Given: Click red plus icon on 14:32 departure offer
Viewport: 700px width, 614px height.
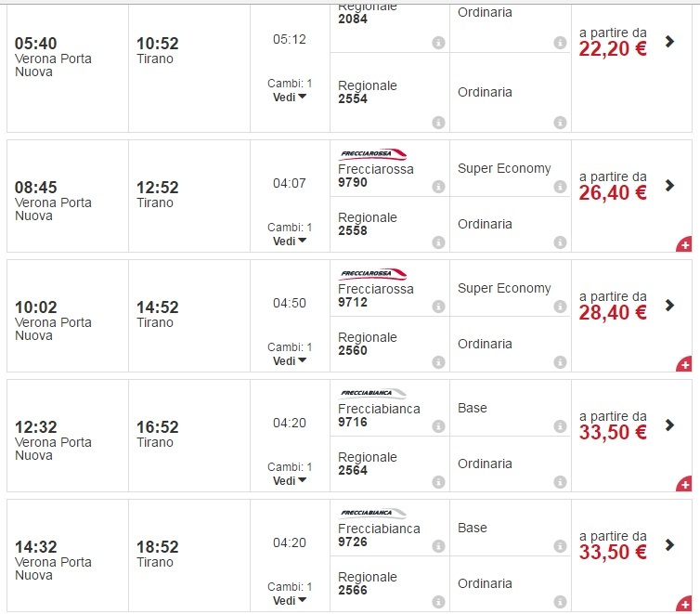Looking at the screenshot, I should 684,604.
